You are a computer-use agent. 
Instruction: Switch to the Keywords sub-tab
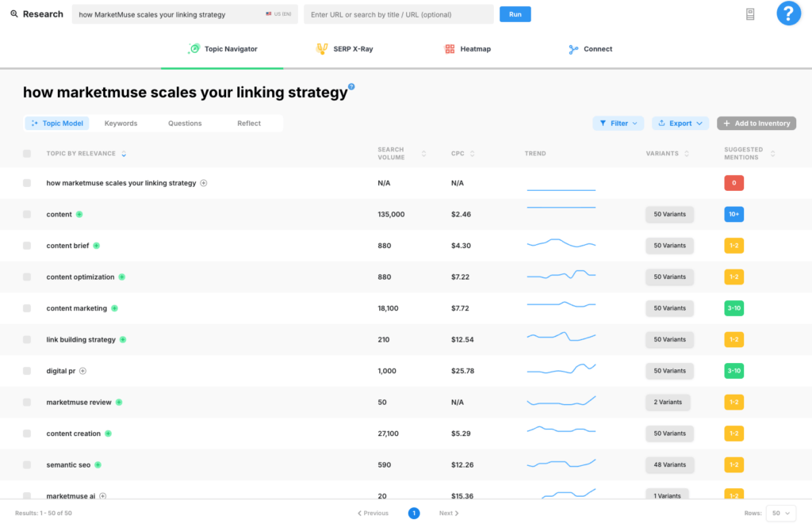click(121, 123)
